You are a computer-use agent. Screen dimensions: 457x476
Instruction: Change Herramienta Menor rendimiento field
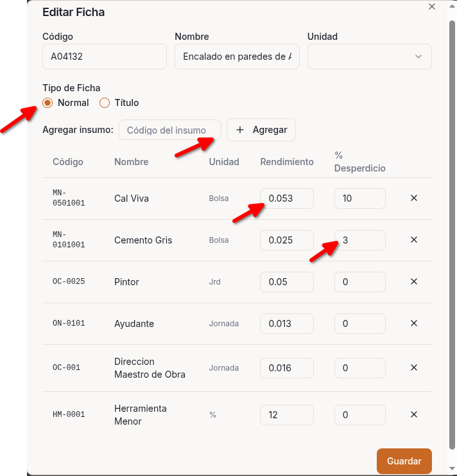tap(286, 415)
